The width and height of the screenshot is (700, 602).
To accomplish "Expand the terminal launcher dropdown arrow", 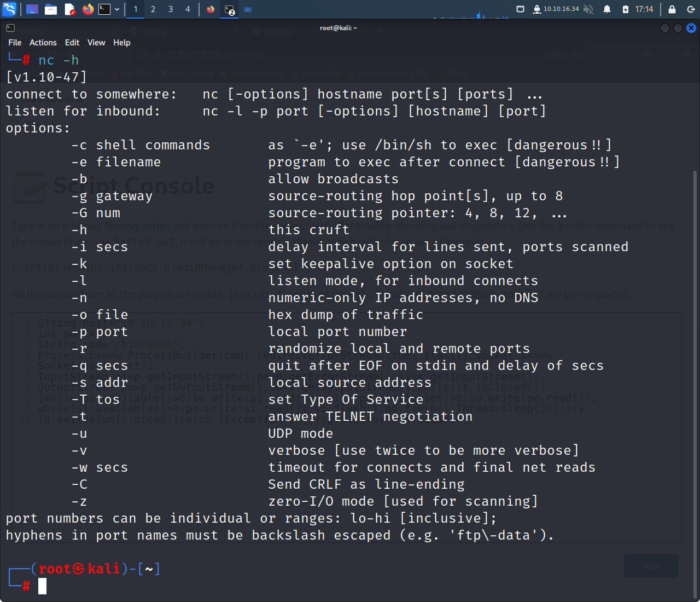I will click(x=117, y=9).
